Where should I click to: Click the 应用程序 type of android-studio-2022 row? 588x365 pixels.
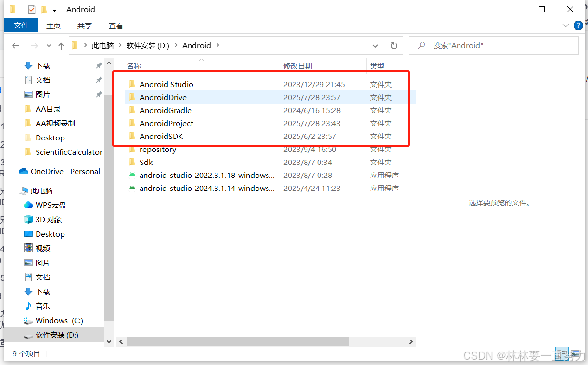pos(384,175)
